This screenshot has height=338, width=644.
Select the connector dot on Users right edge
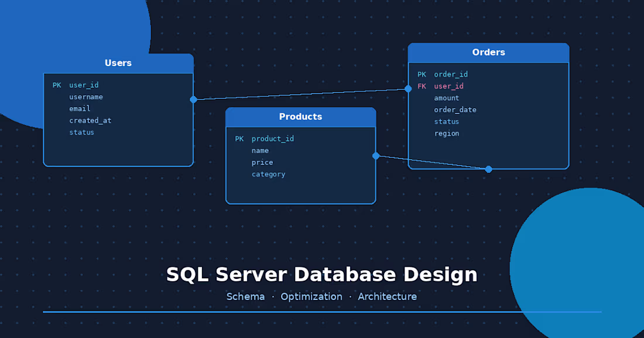point(193,99)
